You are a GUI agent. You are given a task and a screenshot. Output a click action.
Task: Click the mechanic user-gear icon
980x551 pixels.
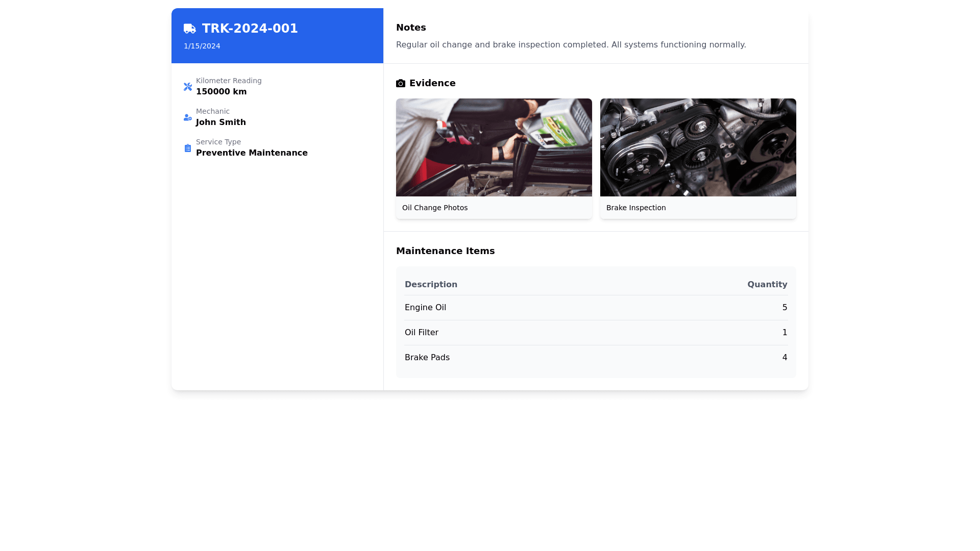tap(188, 117)
